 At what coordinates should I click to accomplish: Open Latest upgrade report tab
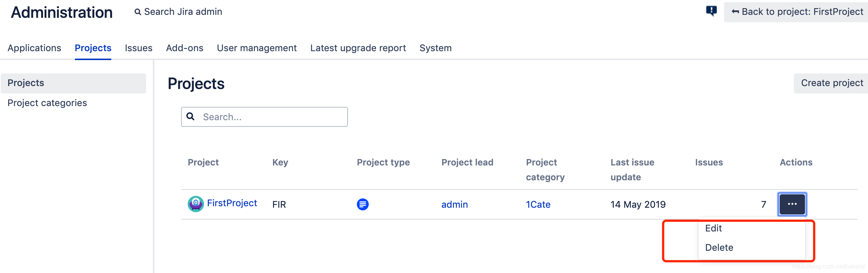[x=358, y=48]
